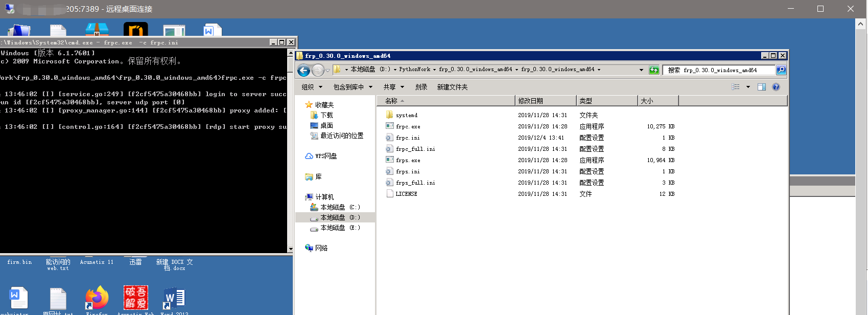This screenshot has height=315, width=868.
Task: Click the WPS document icon at desktop bottom-left
Action: [19, 298]
